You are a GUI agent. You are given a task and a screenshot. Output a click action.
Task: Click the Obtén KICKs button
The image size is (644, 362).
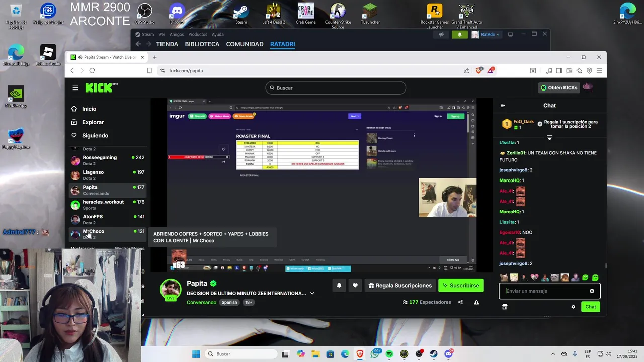(558, 88)
